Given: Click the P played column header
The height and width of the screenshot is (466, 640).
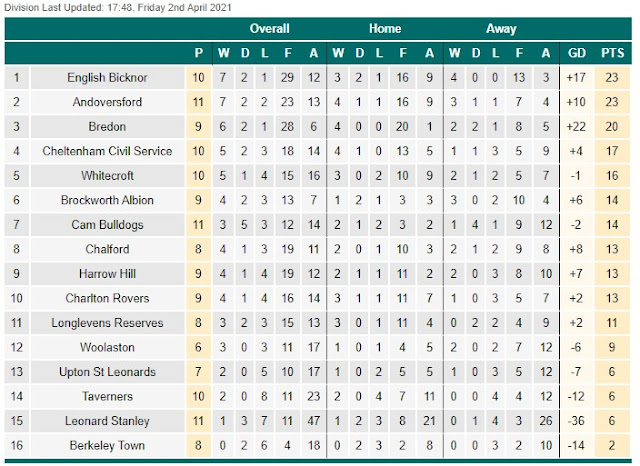Looking at the screenshot, I should tap(199, 53).
